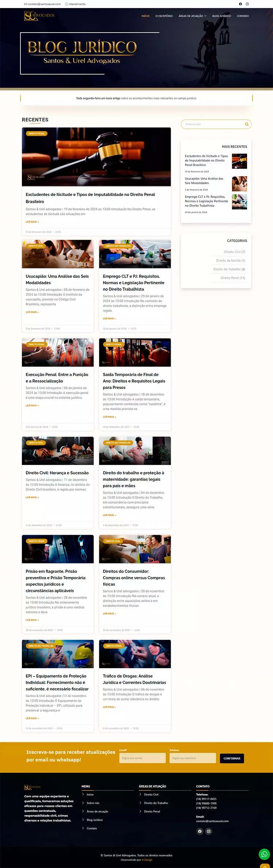The image size is (273, 868).
Task: Open Usucapião article title
Action: tap(57, 279)
